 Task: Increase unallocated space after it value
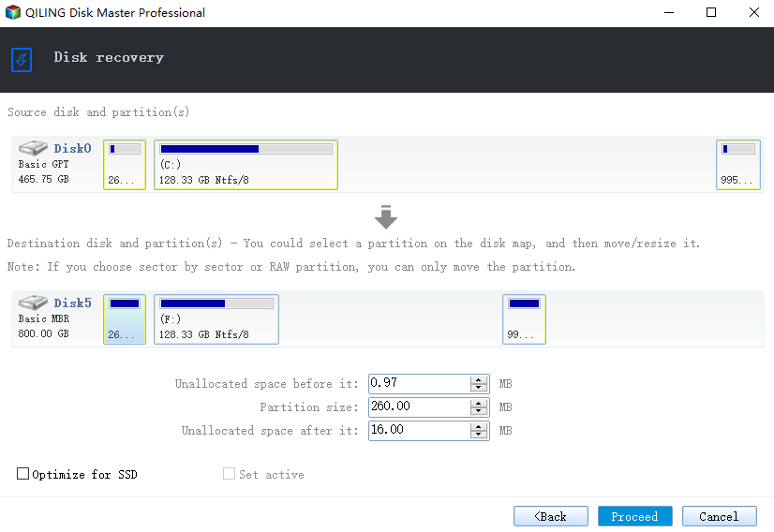click(x=478, y=426)
